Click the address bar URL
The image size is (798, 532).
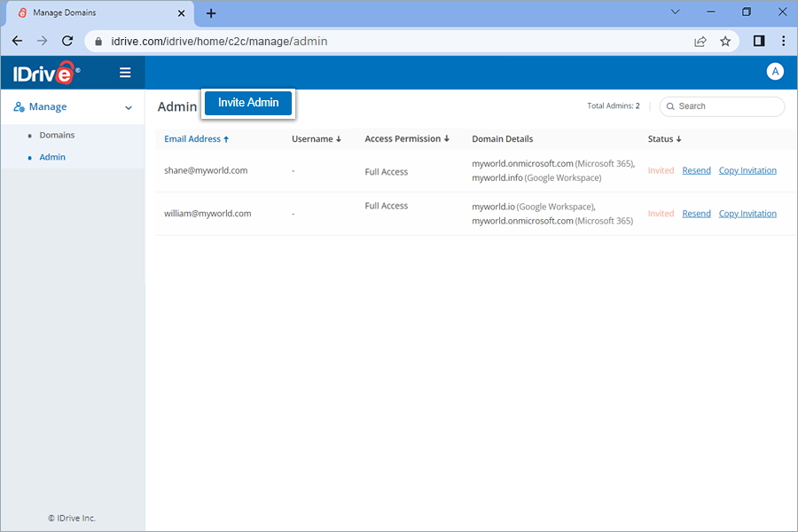coord(219,42)
